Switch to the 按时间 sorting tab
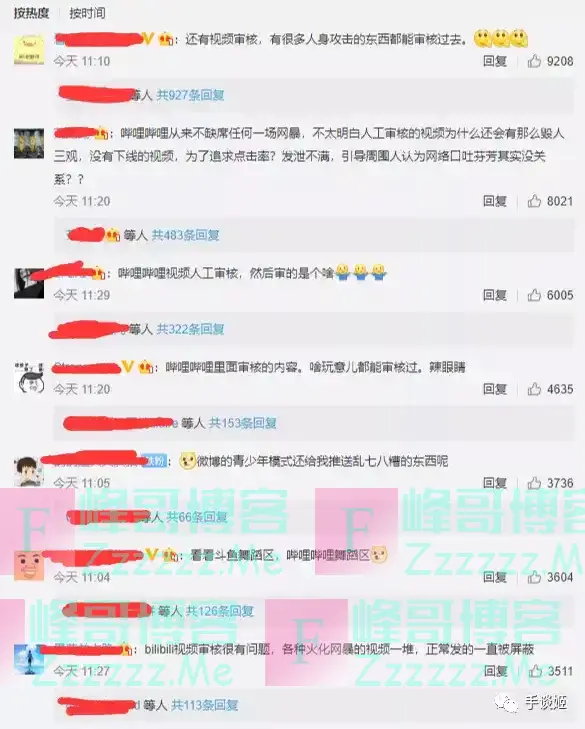The image size is (585, 729). [87, 13]
